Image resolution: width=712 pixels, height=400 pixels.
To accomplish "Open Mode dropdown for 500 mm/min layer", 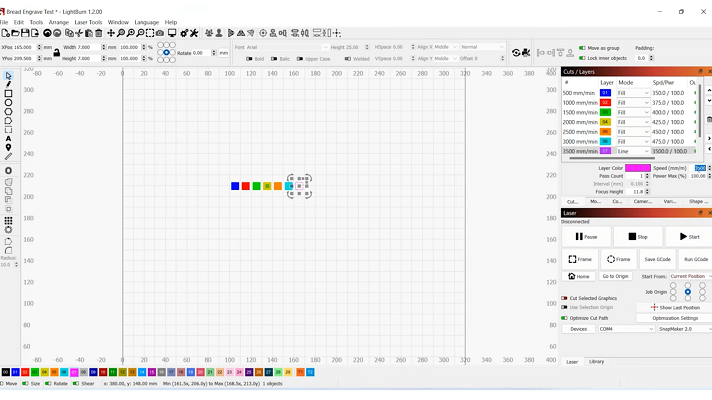I will pos(633,93).
